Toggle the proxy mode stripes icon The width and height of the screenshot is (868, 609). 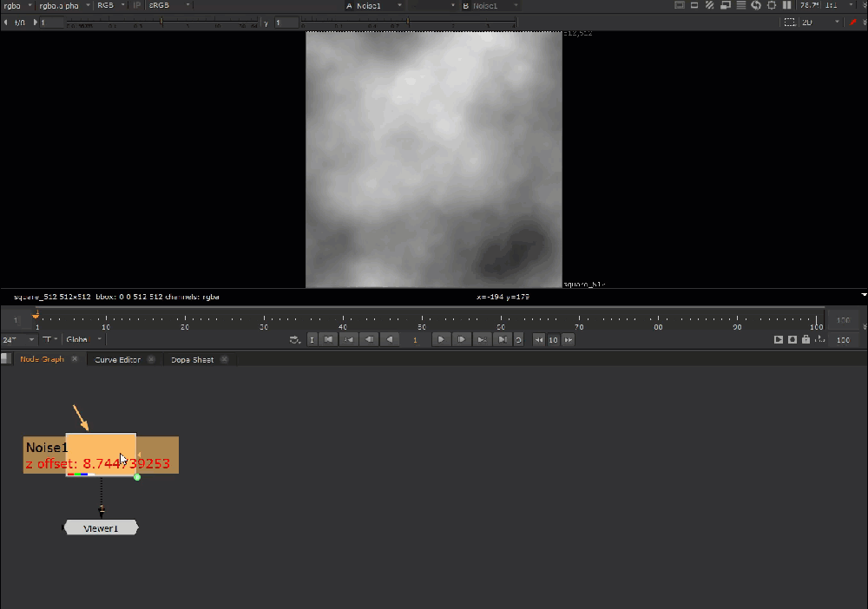click(x=709, y=5)
